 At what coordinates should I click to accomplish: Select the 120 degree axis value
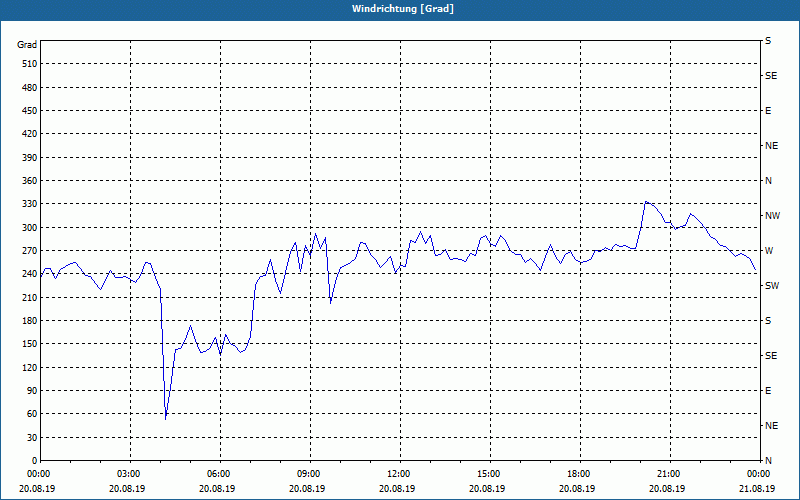pyautogui.click(x=30, y=367)
